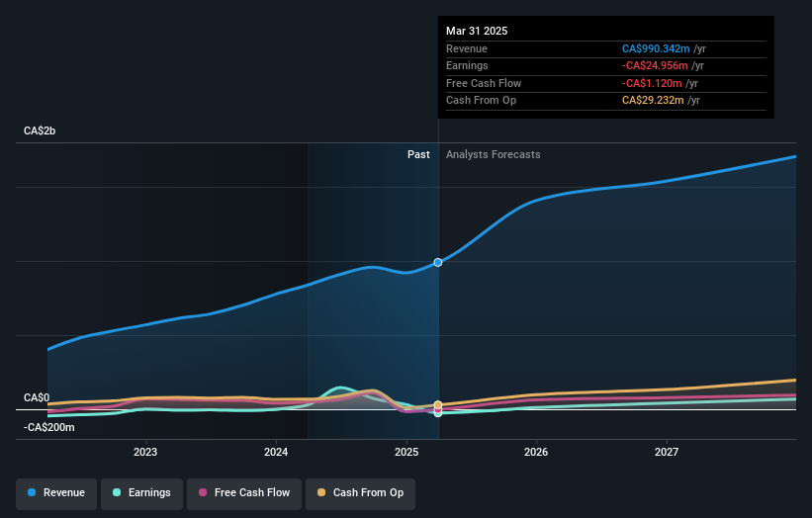Click the Revenue row label in tooltip

point(467,48)
